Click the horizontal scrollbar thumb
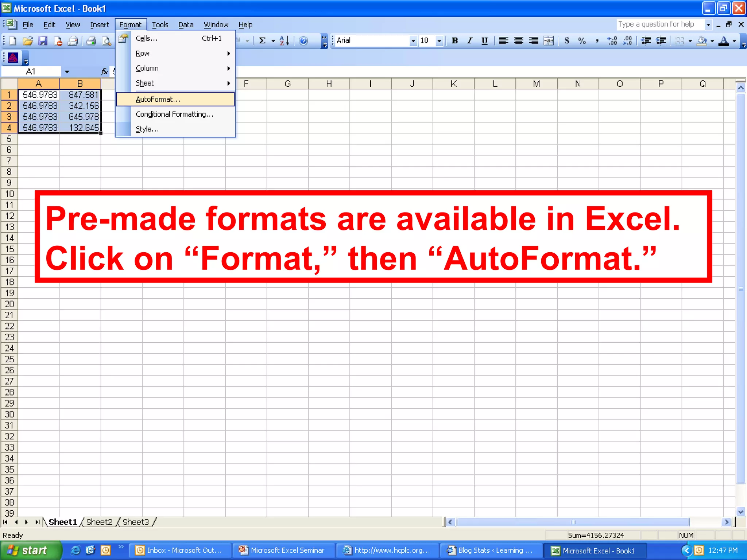The height and width of the screenshot is (560, 747). [573, 522]
